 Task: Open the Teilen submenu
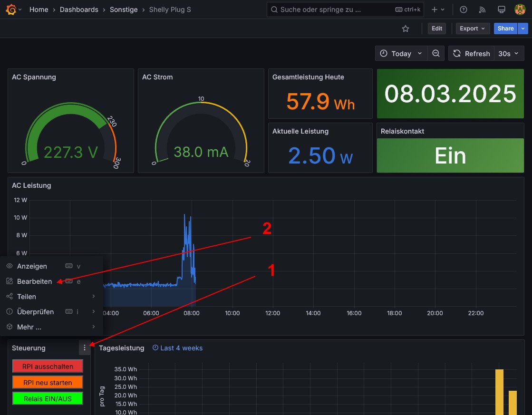click(x=27, y=297)
